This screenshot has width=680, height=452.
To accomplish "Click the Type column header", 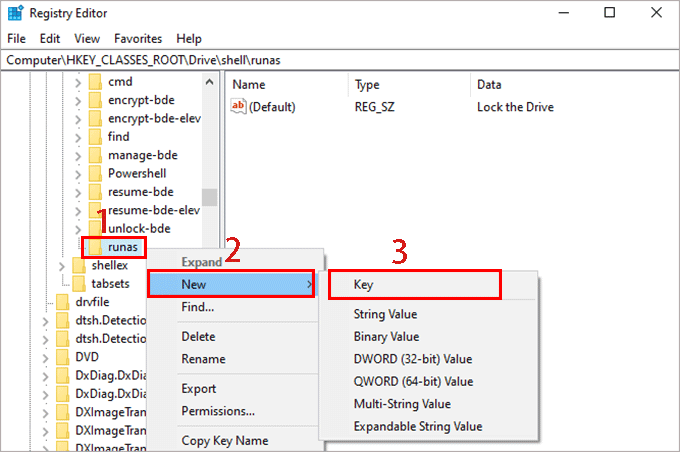I will (x=409, y=84).
